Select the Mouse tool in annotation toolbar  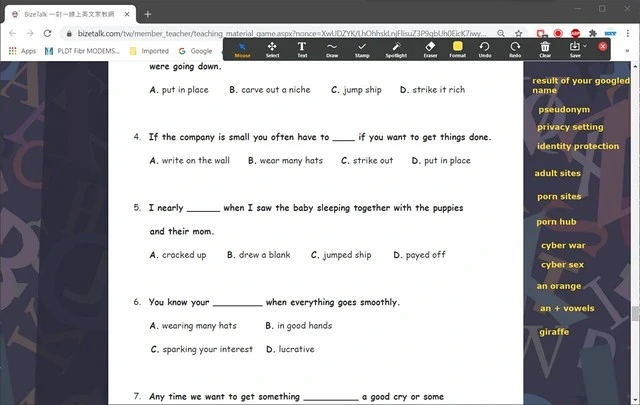[242, 49]
